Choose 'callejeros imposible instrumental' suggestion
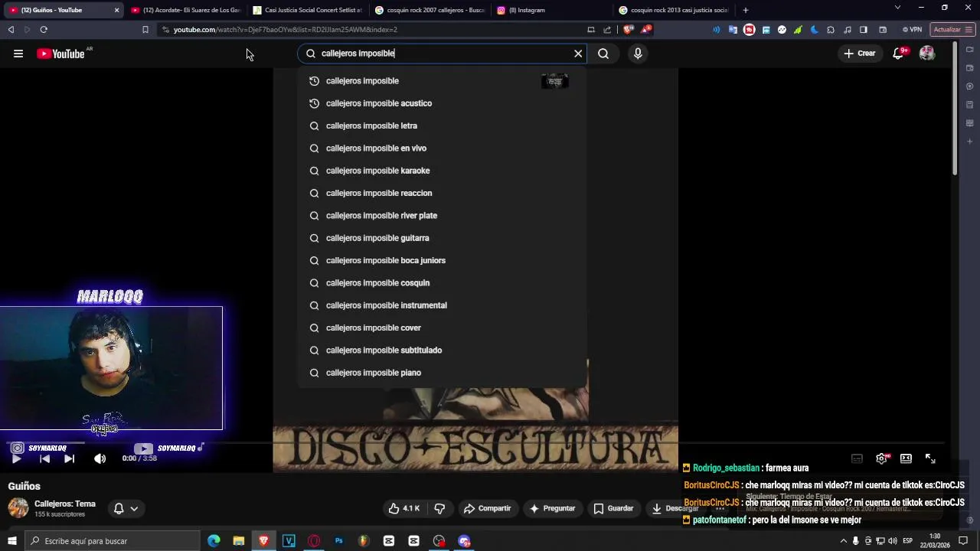This screenshot has width=980, height=551. (443, 305)
